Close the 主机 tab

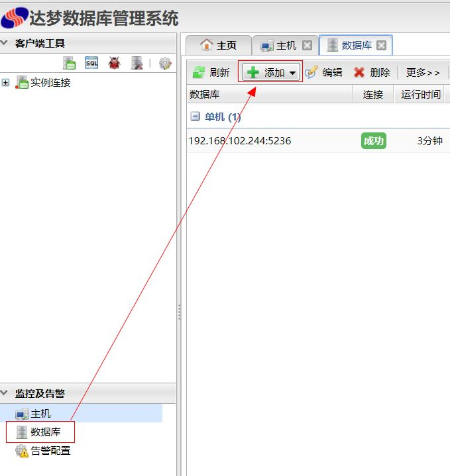click(x=308, y=46)
